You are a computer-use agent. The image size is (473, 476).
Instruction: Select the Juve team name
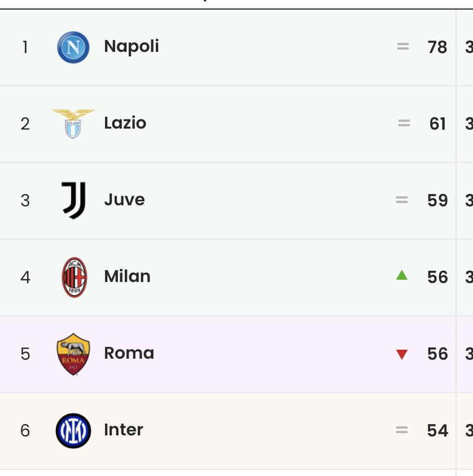125,200
